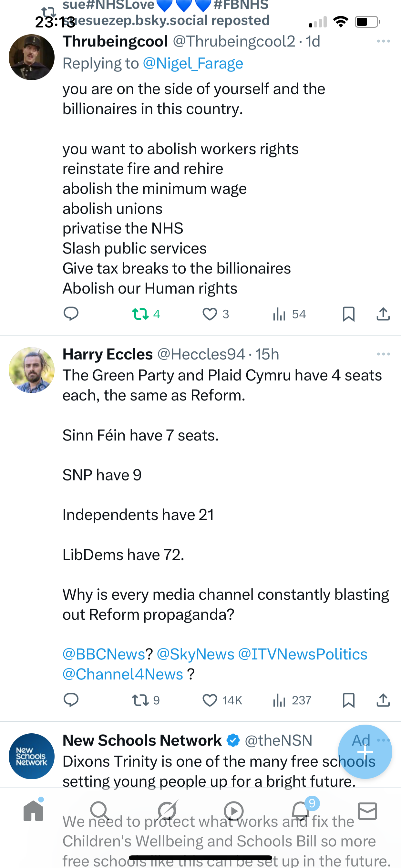This screenshot has height=868, width=401.
Task: Bookmark Thrubeingcool's post
Action: (x=348, y=314)
